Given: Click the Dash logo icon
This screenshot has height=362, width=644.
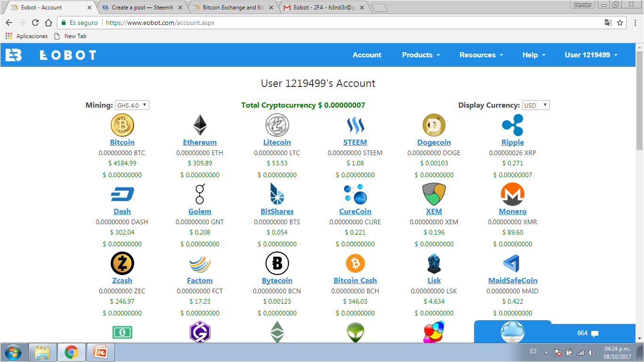Looking at the screenshot, I should point(122,194).
